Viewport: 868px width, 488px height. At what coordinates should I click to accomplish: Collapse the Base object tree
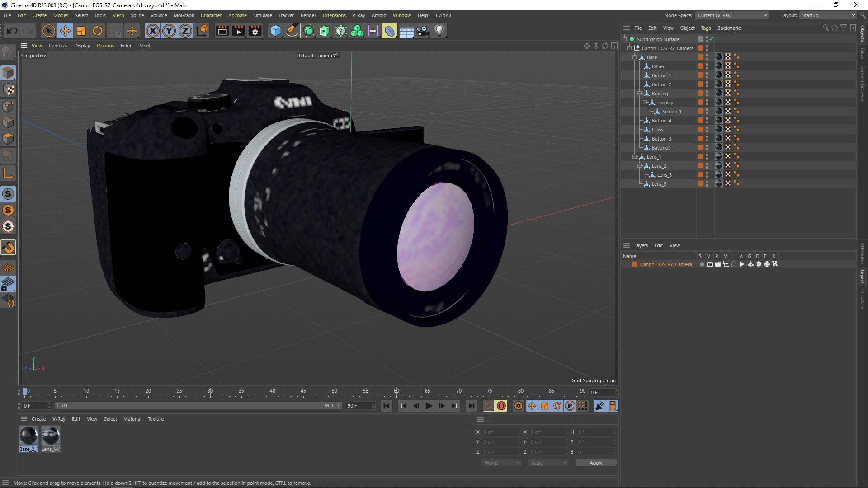[634, 57]
